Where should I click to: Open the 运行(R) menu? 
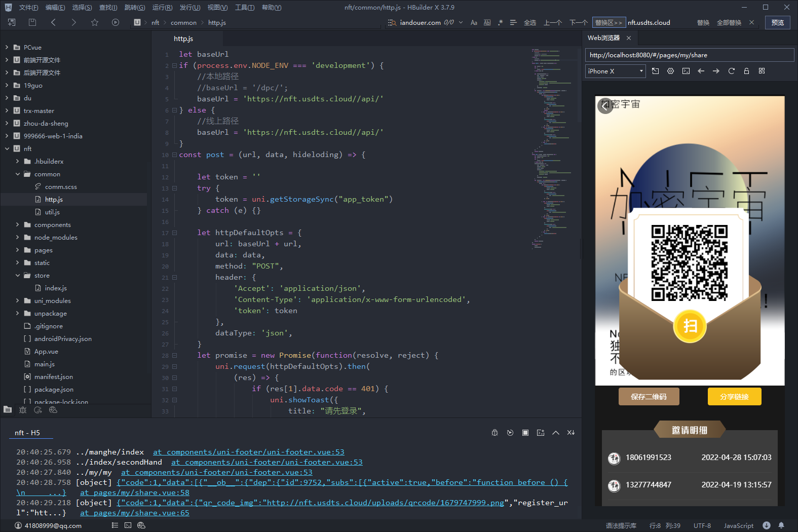point(162,8)
